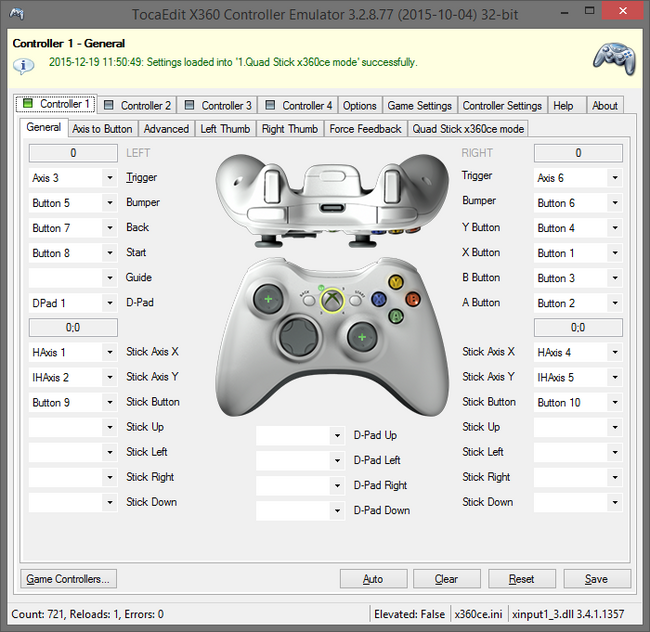Open the A Button mapping dropdown
Viewport: 650px width, 632px height.
tap(615, 303)
